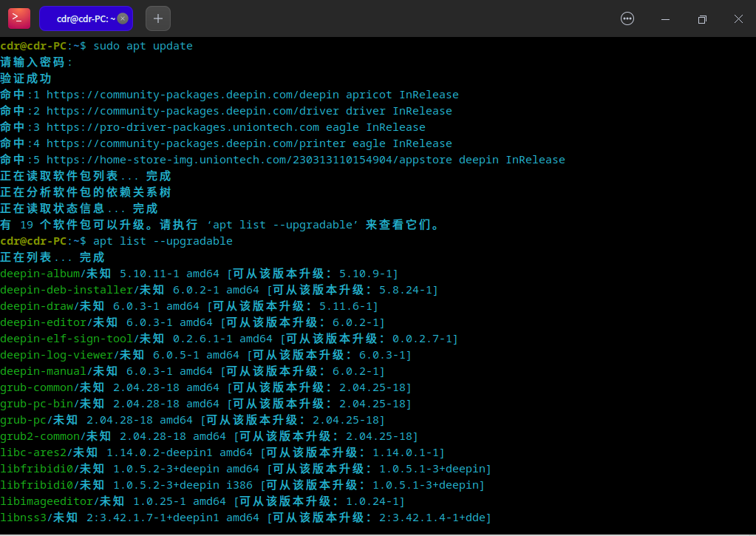This screenshot has width=756, height=536.
Task: Open a new terminal tab with plus button
Action: (x=158, y=18)
